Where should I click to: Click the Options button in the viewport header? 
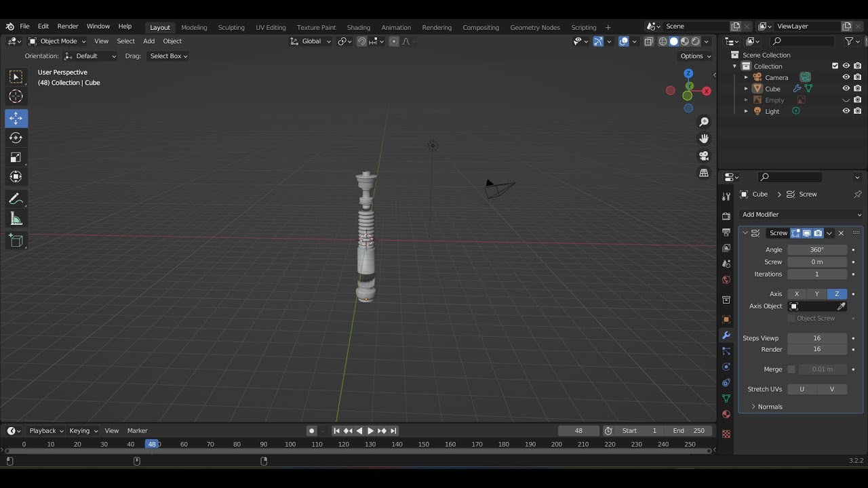pyautogui.click(x=695, y=56)
